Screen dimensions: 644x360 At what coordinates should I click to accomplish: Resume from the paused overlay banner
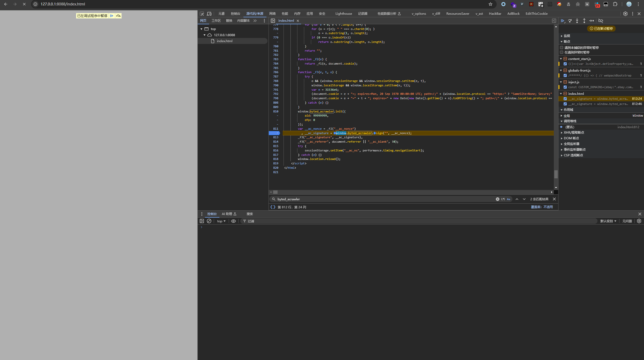[112, 16]
